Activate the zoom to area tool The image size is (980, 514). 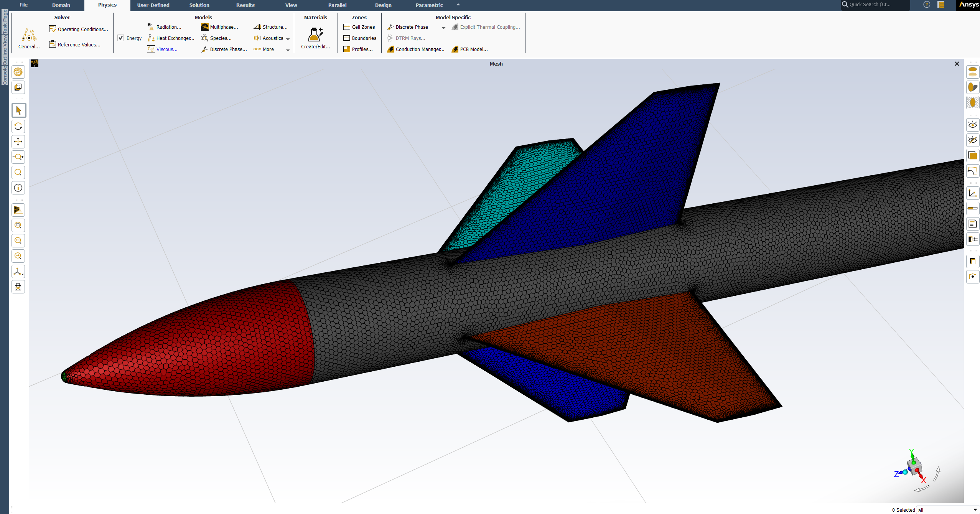pos(18,172)
